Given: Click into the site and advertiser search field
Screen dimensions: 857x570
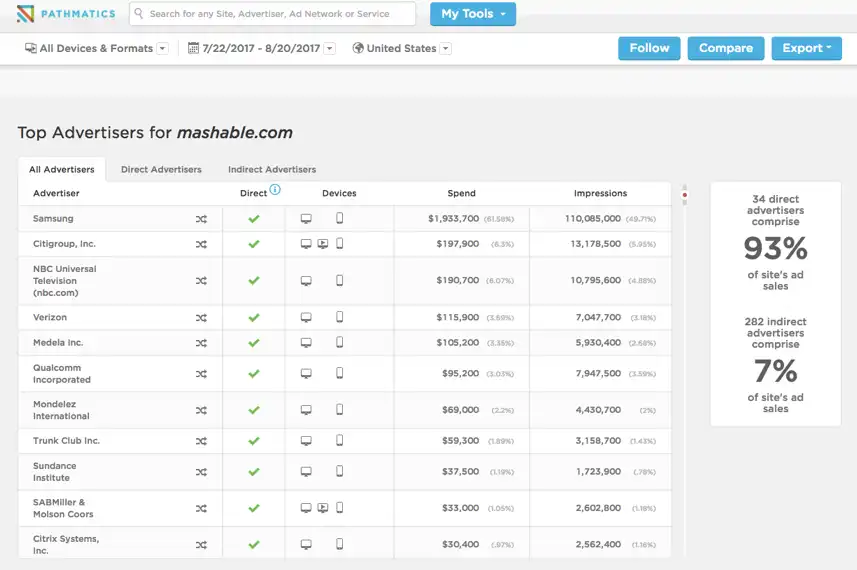Looking at the screenshot, I should click(272, 14).
